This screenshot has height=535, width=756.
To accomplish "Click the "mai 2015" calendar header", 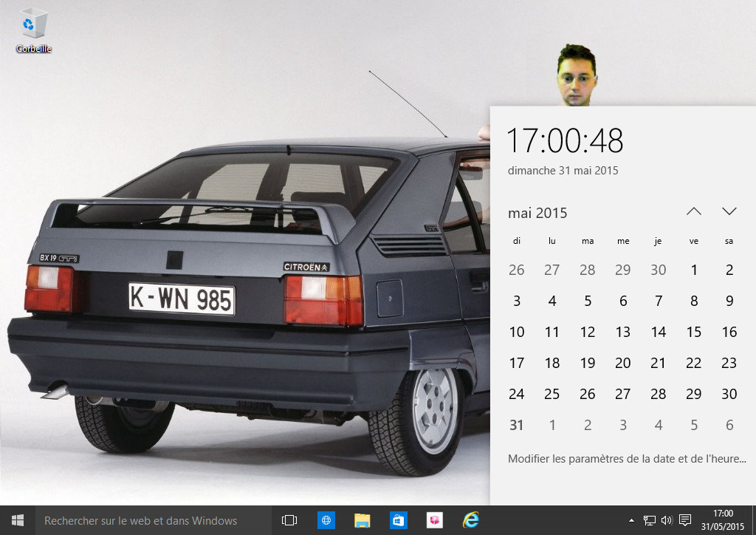I will [537, 213].
